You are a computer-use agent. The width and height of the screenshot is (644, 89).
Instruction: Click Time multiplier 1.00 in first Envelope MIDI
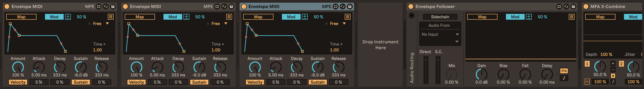coord(97,50)
